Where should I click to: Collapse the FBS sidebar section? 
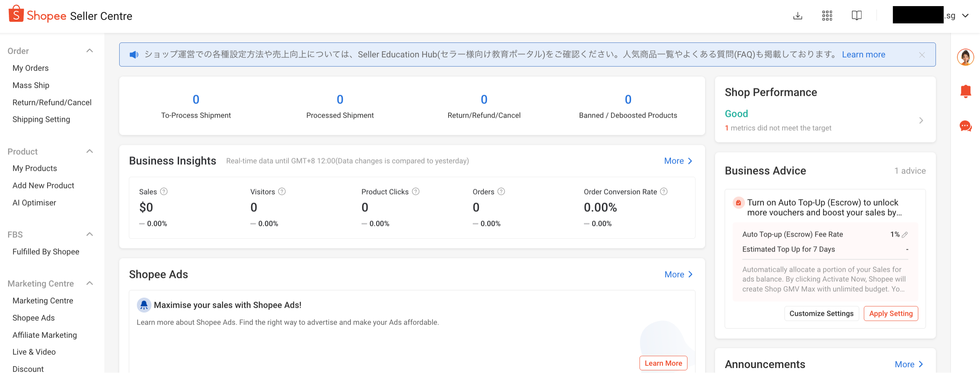point(90,234)
